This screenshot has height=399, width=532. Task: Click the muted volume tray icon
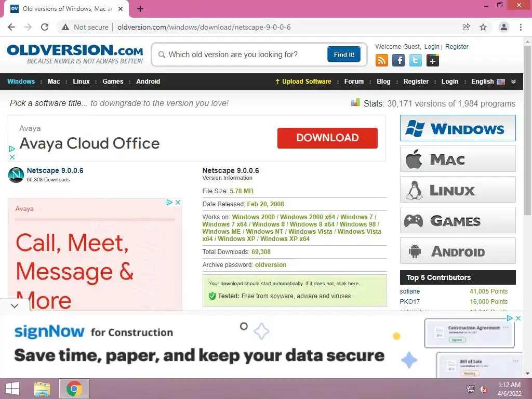tap(483, 389)
